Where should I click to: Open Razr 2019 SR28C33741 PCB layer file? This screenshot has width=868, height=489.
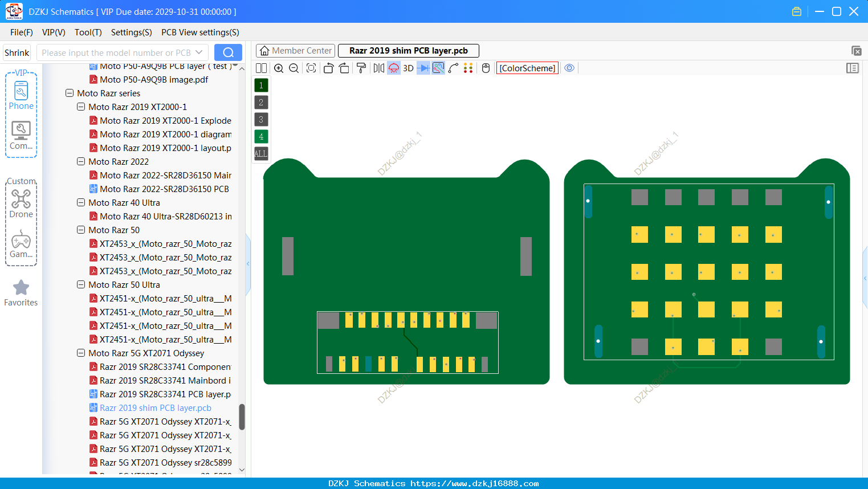click(x=160, y=394)
